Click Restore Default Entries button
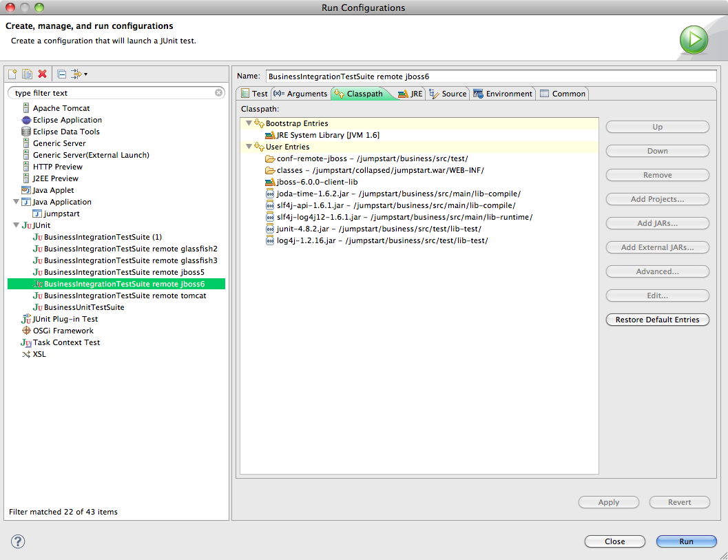This screenshot has width=728, height=560. click(658, 320)
